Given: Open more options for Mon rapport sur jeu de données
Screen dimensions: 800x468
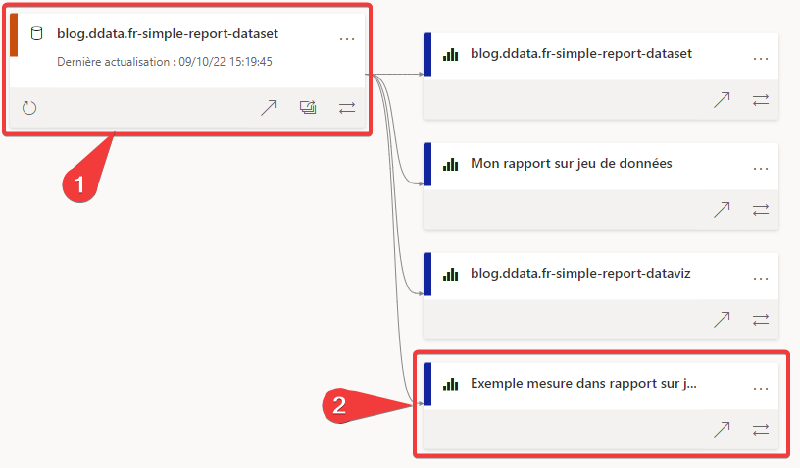Looking at the screenshot, I should pos(761,169).
